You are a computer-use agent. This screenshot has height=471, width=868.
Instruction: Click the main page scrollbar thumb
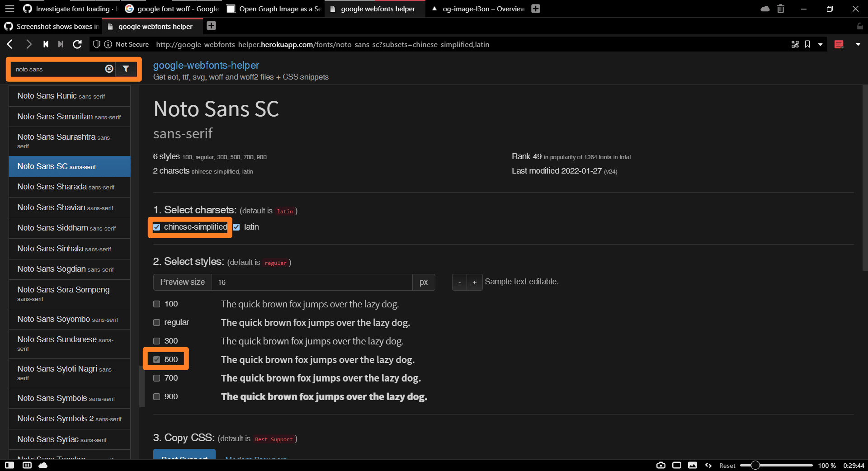[x=865, y=179]
